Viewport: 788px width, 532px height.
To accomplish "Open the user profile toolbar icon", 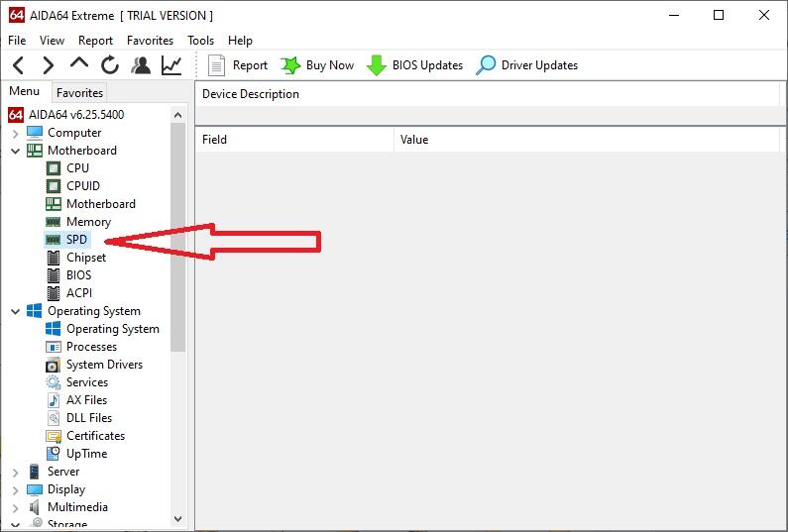I will [141, 65].
